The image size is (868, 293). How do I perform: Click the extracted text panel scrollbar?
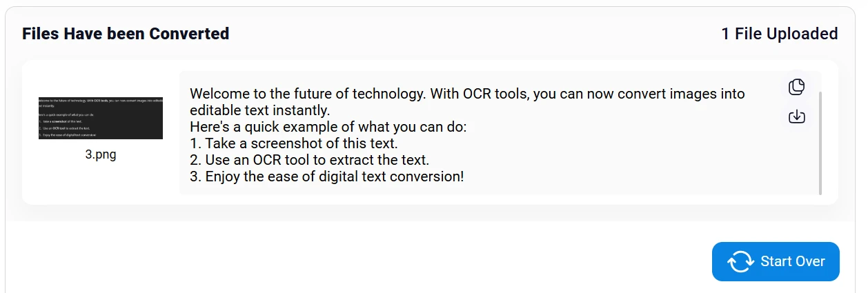tap(820, 142)
